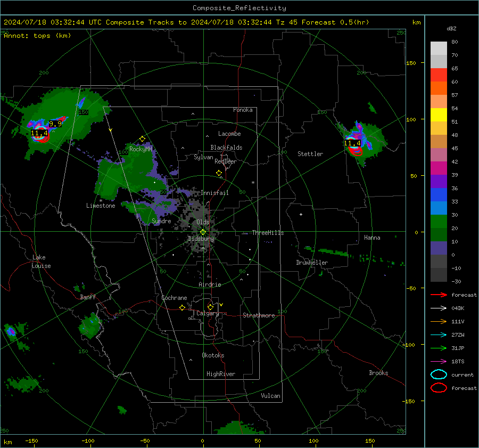479x448 pixels.
Task: Click the yellow diamond marker above RockyMH
Action: (x=142, y=139)
